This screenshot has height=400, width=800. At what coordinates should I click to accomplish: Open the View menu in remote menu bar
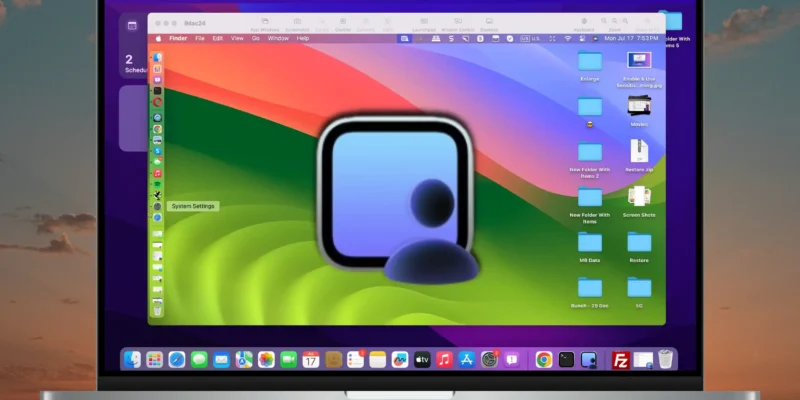[x=237, y=38]
